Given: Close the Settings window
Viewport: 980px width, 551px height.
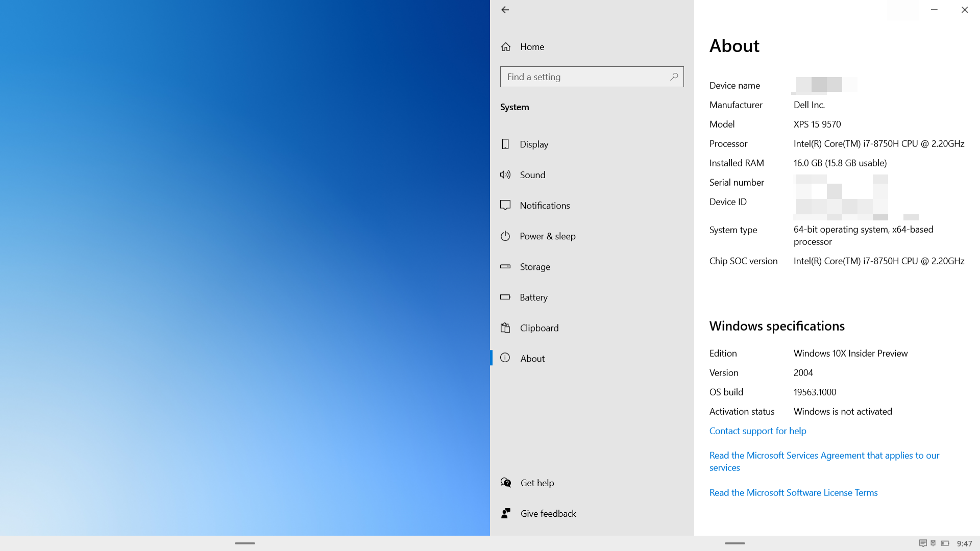Looking at the screenshot, I should [x=965, y=10].
